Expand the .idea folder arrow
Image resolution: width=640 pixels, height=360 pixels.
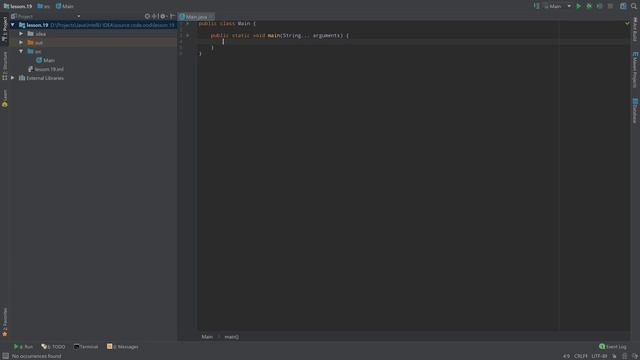[x=21, y=34]
